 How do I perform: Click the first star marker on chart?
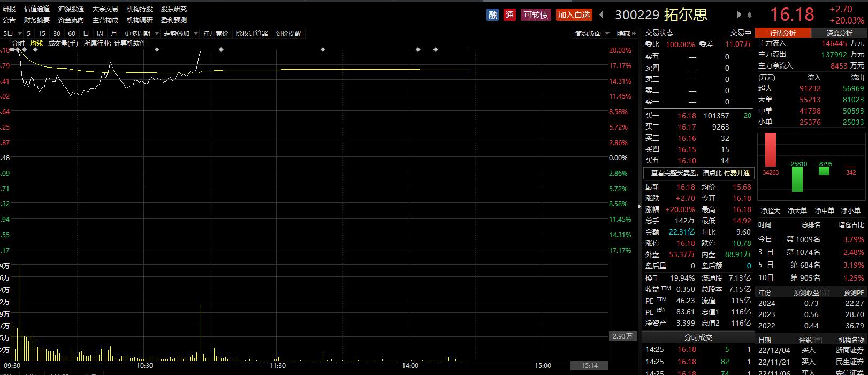coord(12,49)
